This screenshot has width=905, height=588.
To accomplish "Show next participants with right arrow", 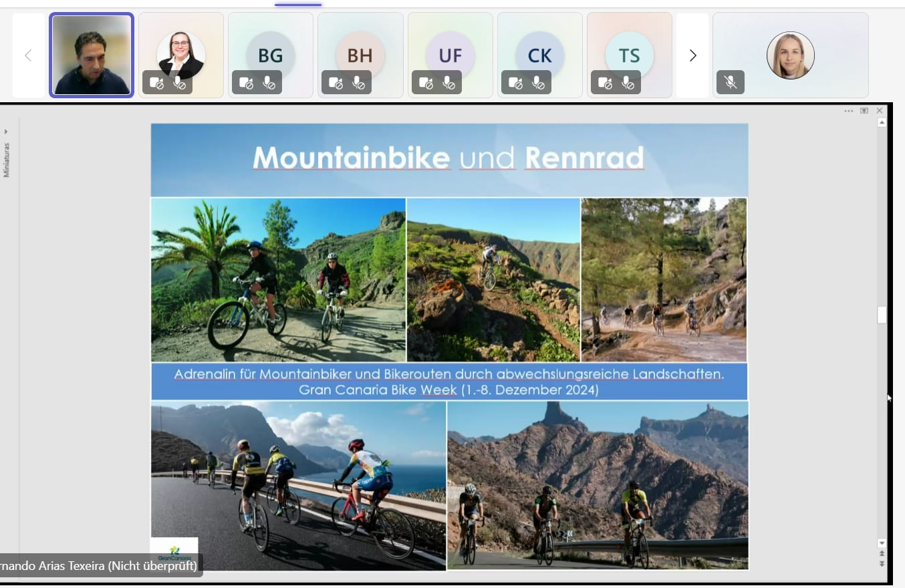I will click(692, 55).
